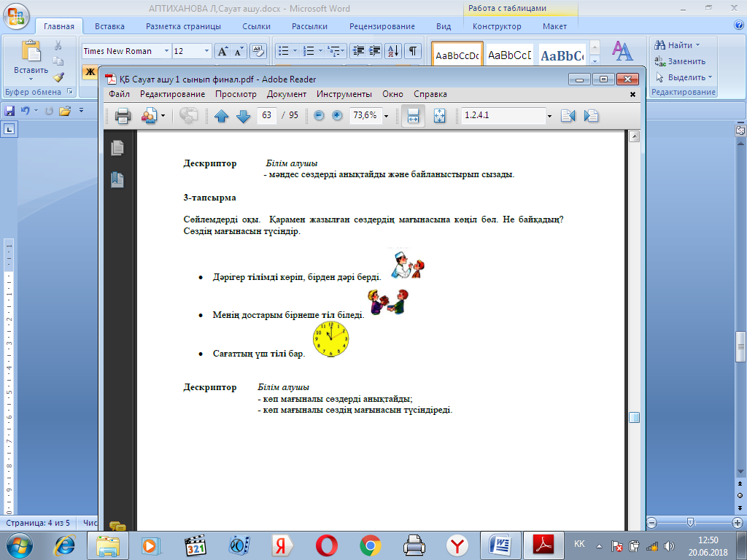Screen dimensions: 747x560
Task: Find next search result icon
Action: (591, 116)
